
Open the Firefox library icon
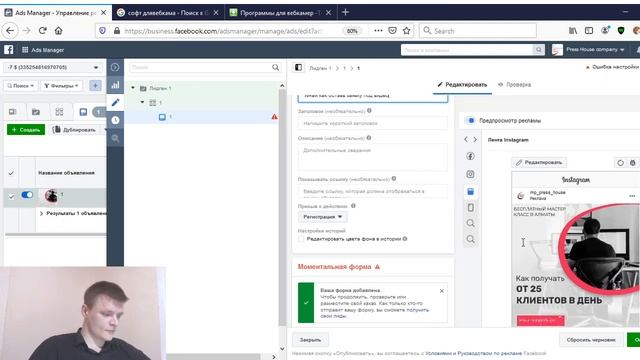[x=573, y=31]
